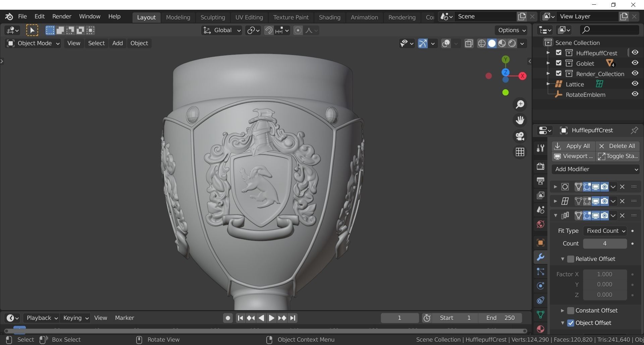Image resolution: width=644 pixels, height=345 pixels.
Task: Open Options dropdown in viewport header
Action: [x=511, y=30]
